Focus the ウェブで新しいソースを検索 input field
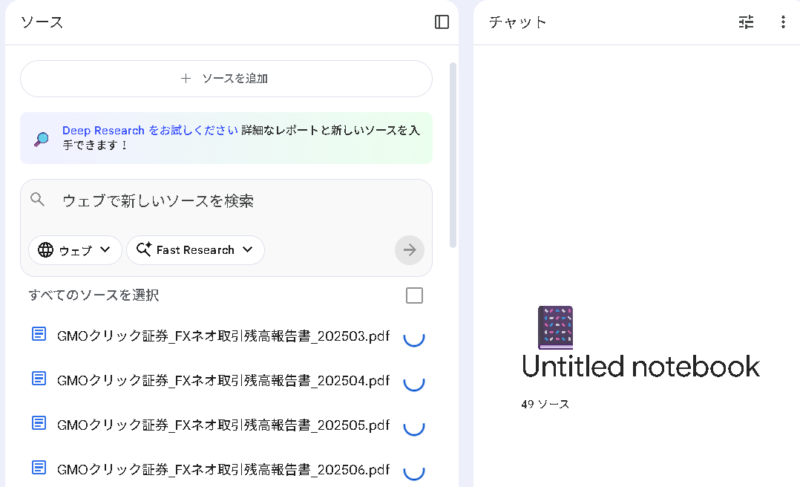The height and width of the screenshot is (487, 800). coord(230,200)
